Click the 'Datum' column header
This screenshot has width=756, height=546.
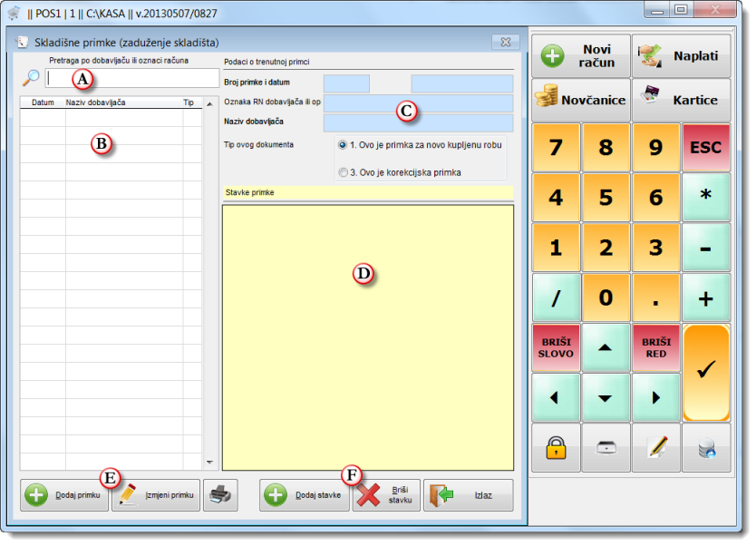click(43, 102)
